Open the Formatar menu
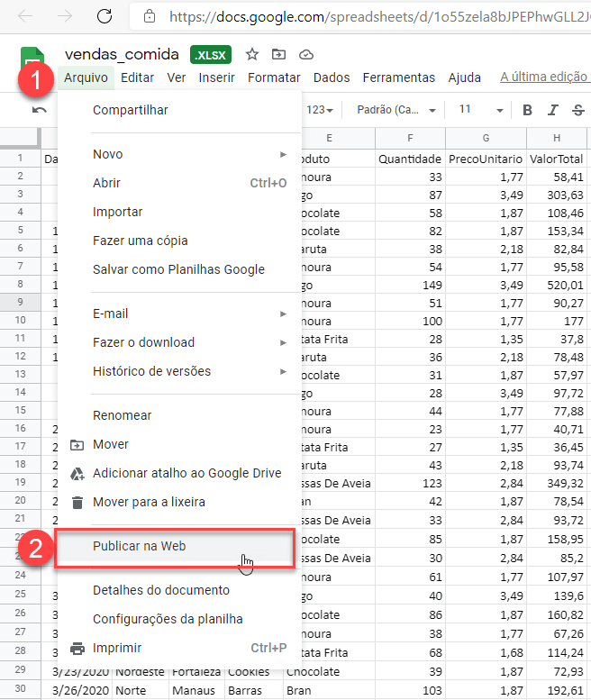 pos(274,77)
